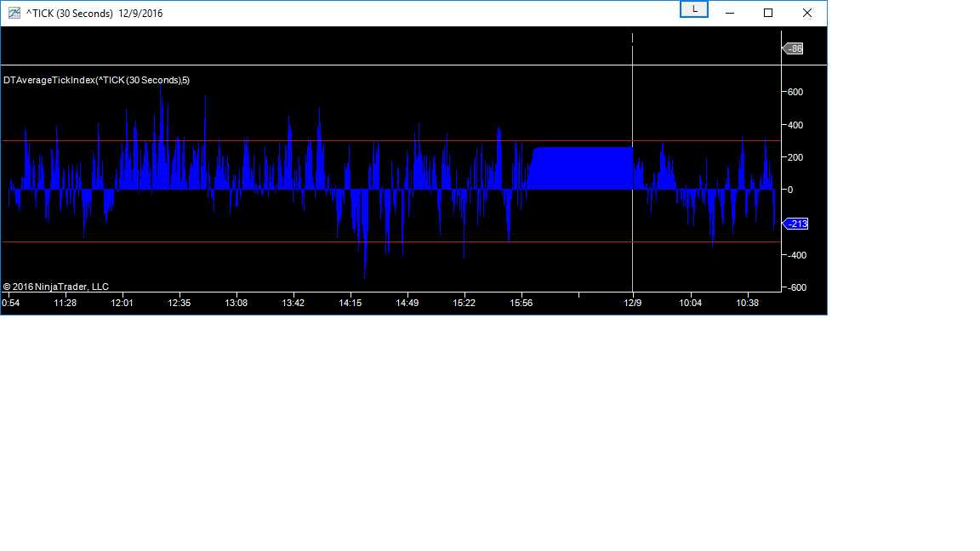Click the 15:56 time axis label
The width and height of the screenshot is (980, 551).
coord(521,303)
